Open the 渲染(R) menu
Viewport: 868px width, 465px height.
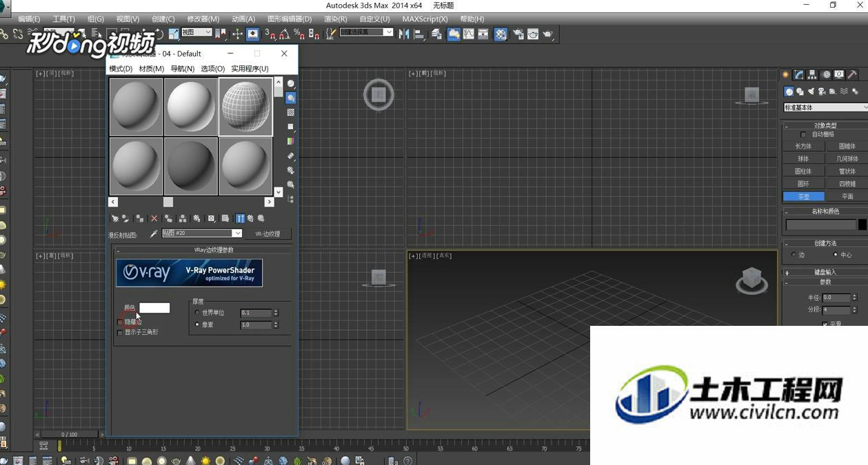tap(335, 19)
